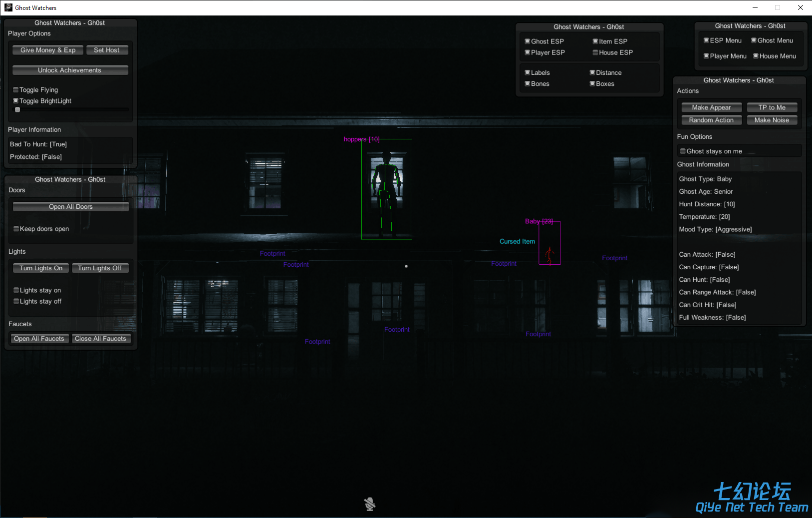Click the 'Cursed Item' ESP label
This screenshot has height=518, width=812.
click(517, 241)
